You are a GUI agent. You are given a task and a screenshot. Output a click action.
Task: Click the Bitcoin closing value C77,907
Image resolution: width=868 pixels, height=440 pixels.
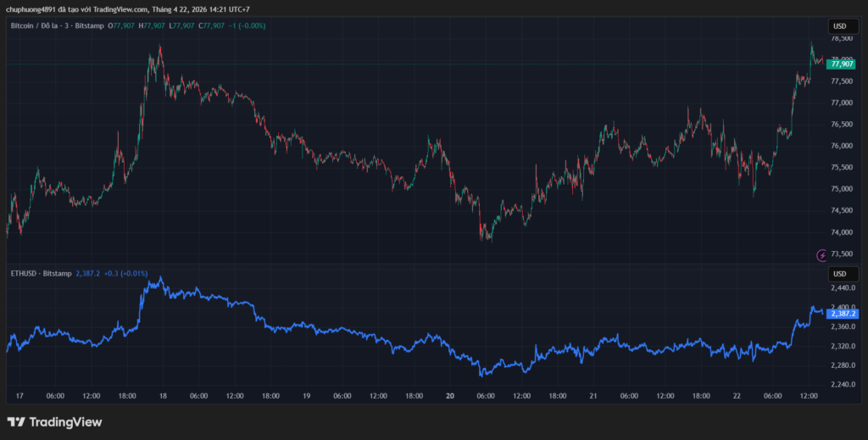(x=212, y=26)
